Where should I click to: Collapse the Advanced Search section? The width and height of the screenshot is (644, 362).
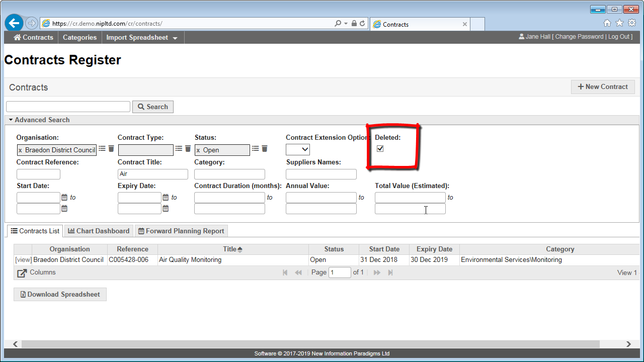pyautogui.click(x=39, y=120)
